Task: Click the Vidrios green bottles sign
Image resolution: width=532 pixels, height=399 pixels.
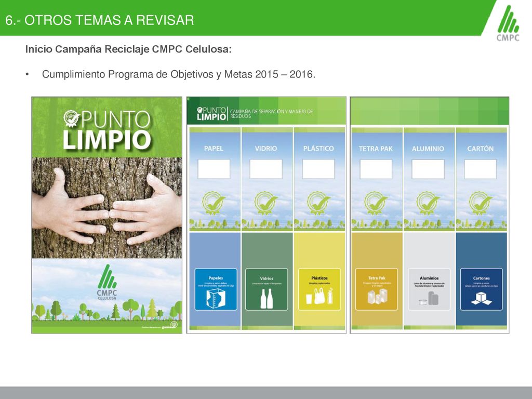Action: coord(267,289)
